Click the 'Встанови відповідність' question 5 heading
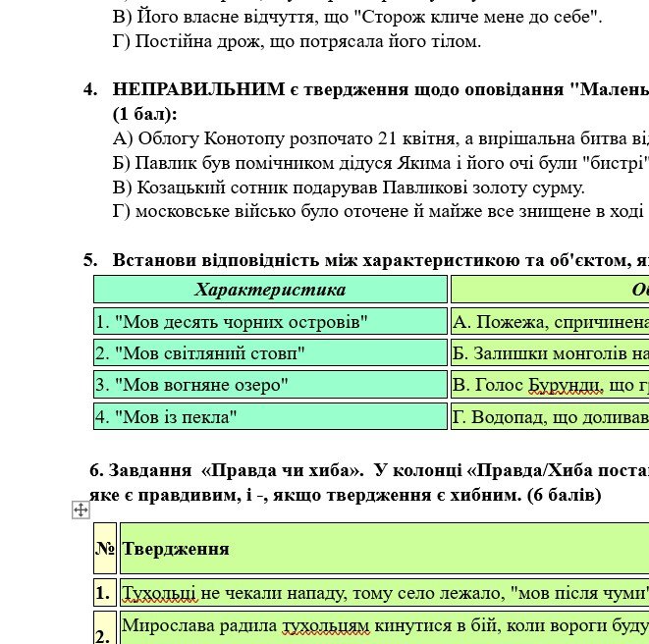 point(373,260)
